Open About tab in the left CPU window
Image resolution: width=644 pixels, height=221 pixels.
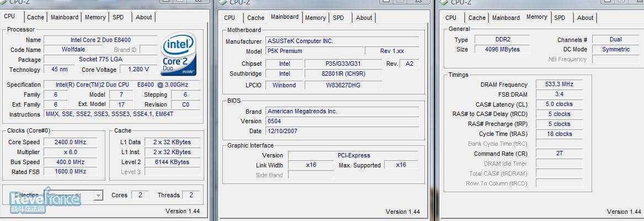[143, 17]
